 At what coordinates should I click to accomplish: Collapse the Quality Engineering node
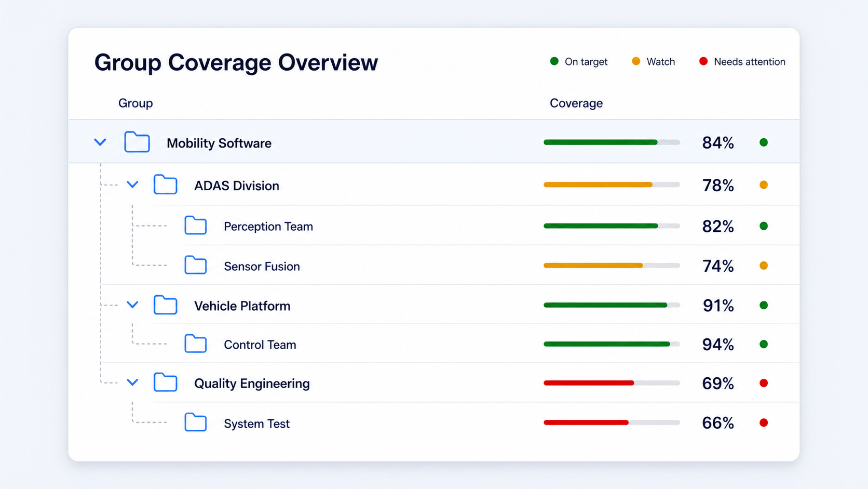(x=132, y=382)
